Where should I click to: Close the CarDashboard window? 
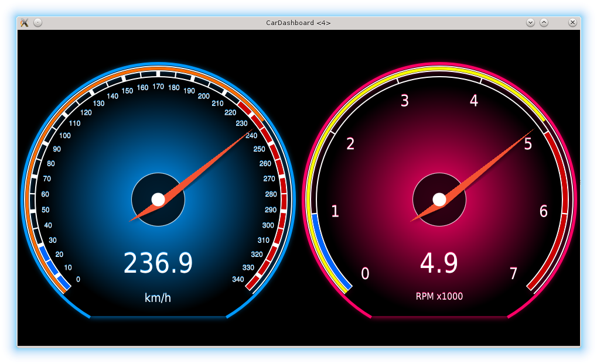[x=572, y=23]
